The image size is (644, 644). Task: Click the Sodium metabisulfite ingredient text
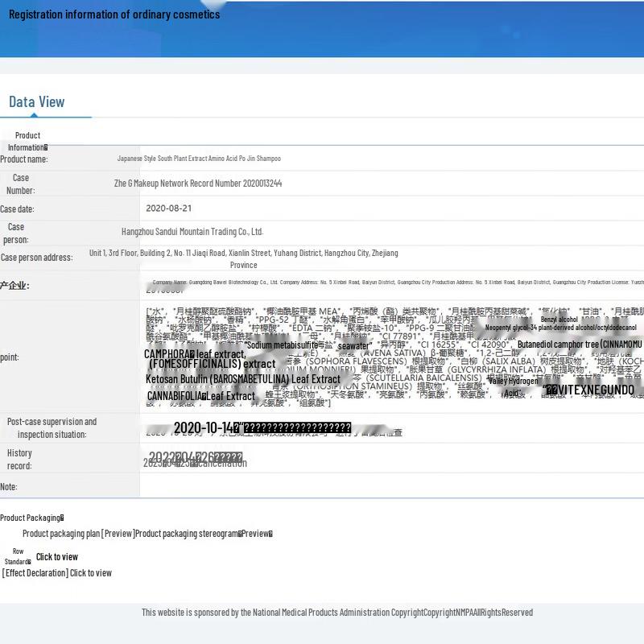[x=281, y=345]
